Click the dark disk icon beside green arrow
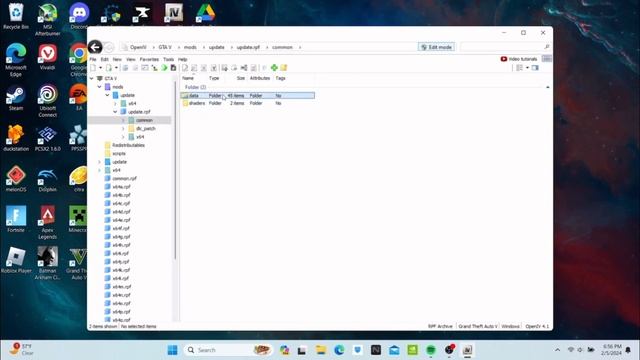 (x=173, y=68)
